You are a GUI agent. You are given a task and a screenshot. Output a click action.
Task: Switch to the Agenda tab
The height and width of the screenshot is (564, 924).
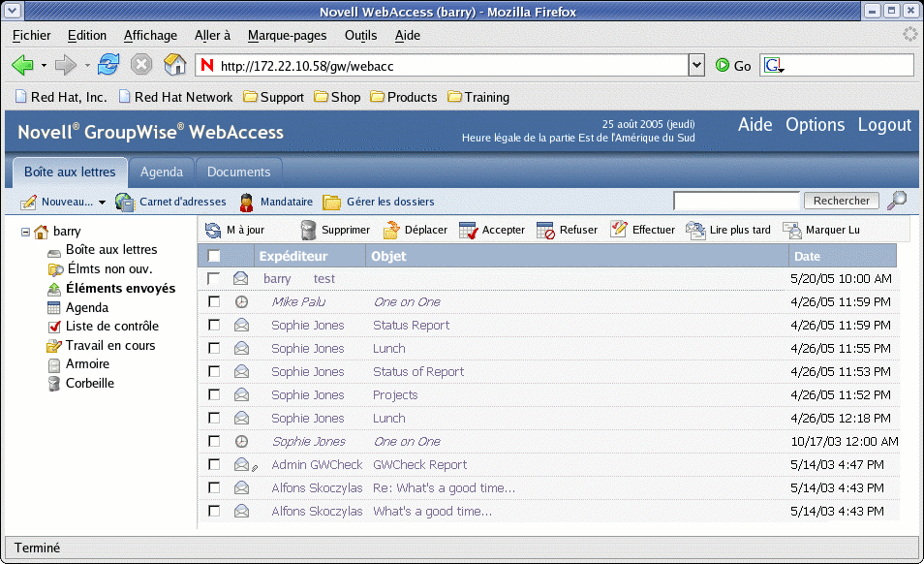[162, 172]
